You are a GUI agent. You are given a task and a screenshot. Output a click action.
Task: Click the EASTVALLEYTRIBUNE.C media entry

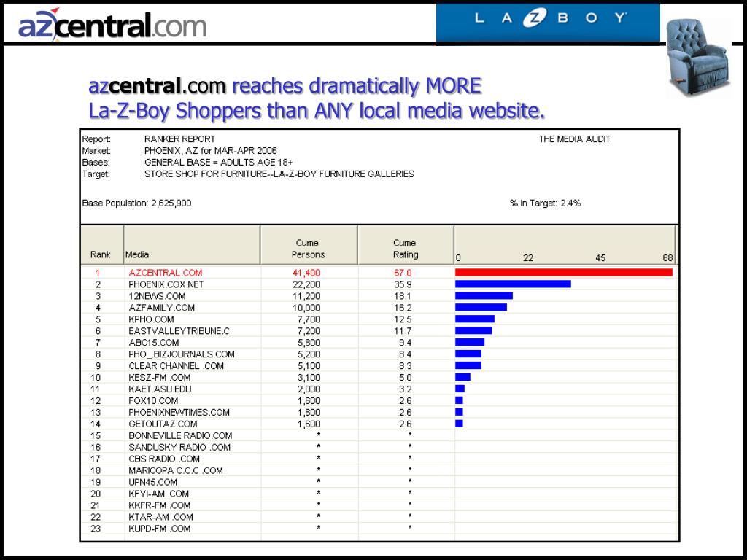pyautogui.click(x=179, y=331)
